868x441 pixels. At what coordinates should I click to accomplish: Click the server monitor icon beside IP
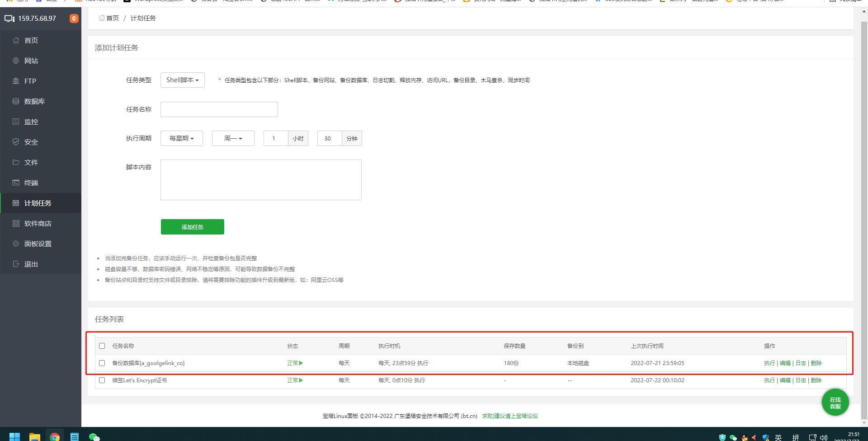9,19
